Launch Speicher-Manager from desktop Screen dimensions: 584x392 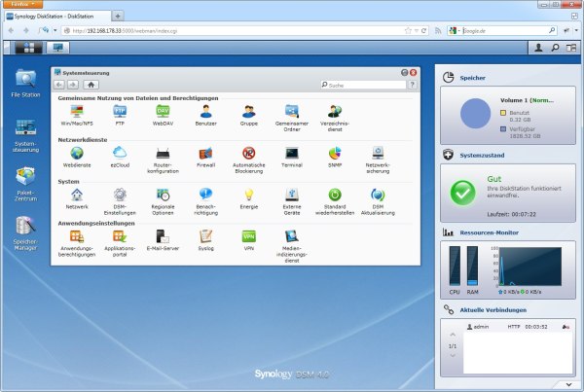click(25, 233)
